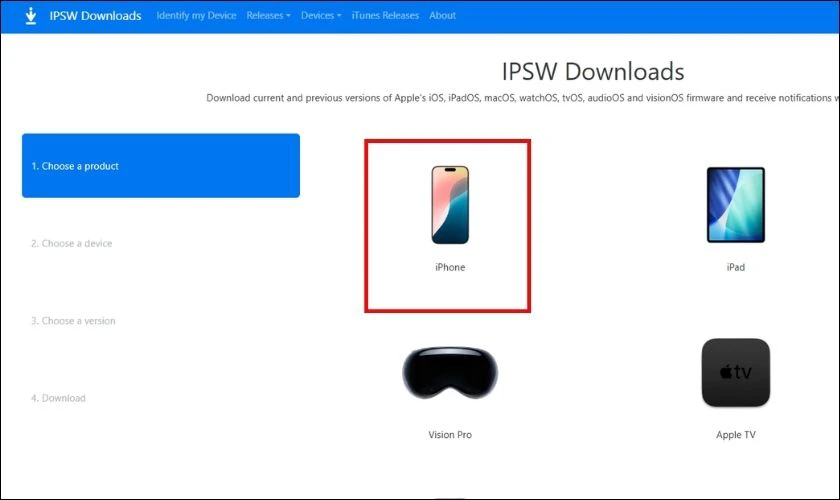Viewport: 840px width, 500px height.
Task: Open the About page
Action: tap(442, 16)
